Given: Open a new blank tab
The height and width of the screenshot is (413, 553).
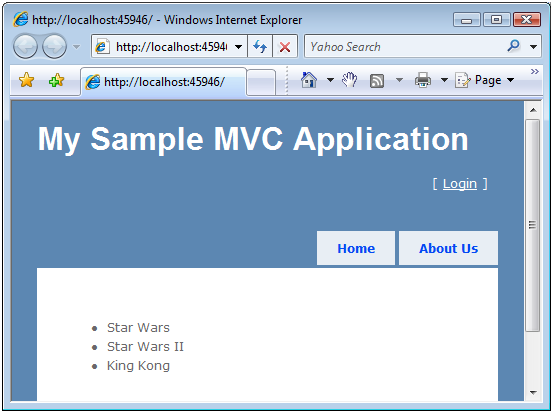Looking at the screenshot, I should click(261, 83).
